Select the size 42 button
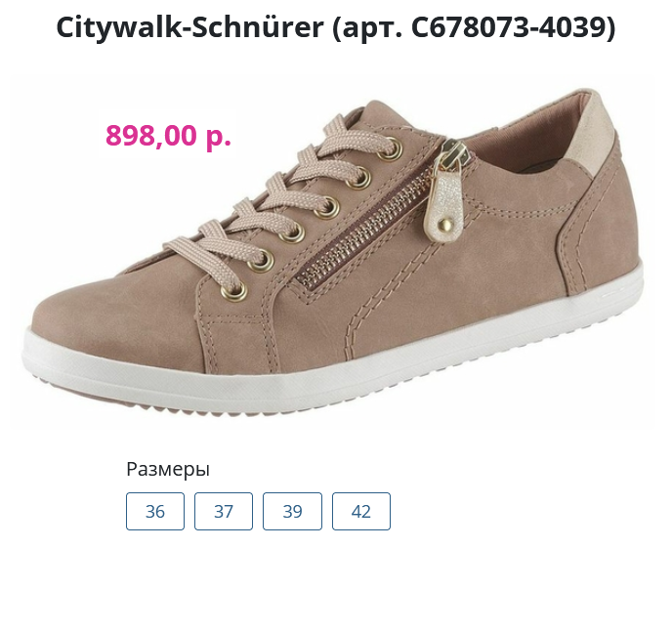This screenshot has width=672, height=632. (x=360, y=511)
